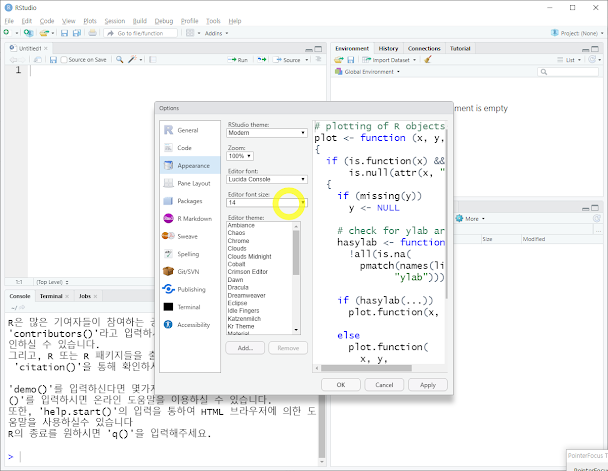The image size is (608, 471).
Task: Open Sweave options category
Action: 190,236
